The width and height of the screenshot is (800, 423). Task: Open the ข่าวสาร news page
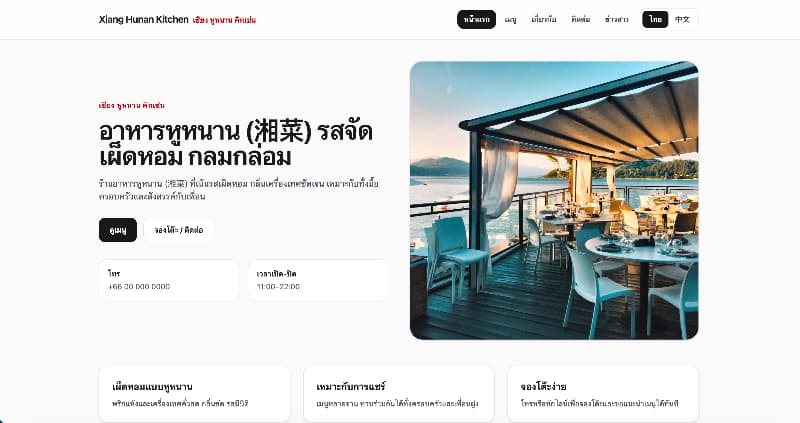pos(616,19)
